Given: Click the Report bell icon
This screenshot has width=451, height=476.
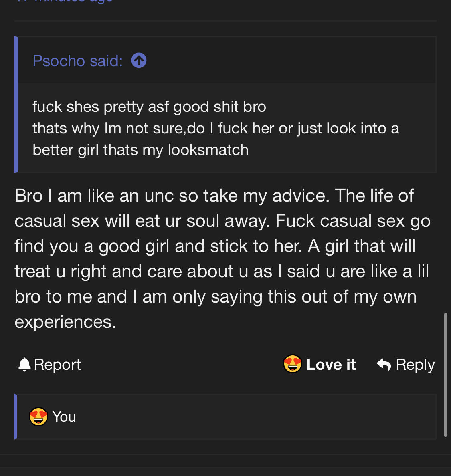Looking at the screenshot, I should pos(24,364).
